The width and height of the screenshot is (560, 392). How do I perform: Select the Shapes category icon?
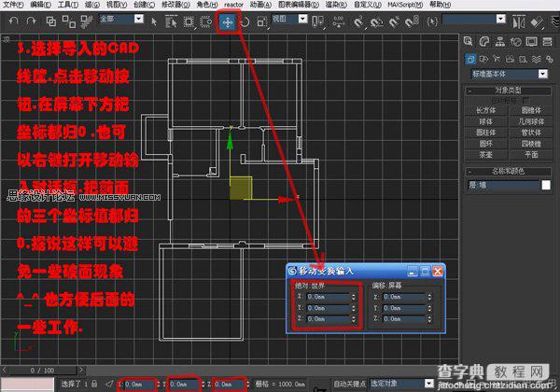click(483, 59)
